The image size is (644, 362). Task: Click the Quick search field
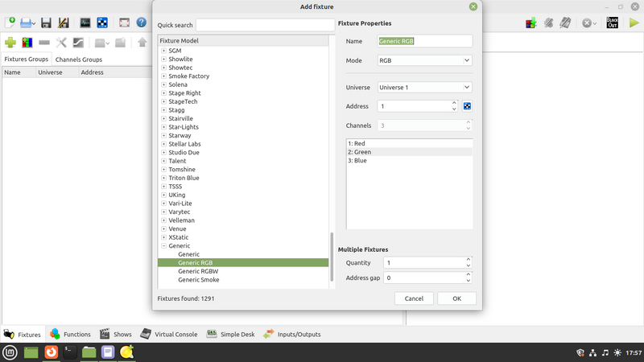pos(266,25)
